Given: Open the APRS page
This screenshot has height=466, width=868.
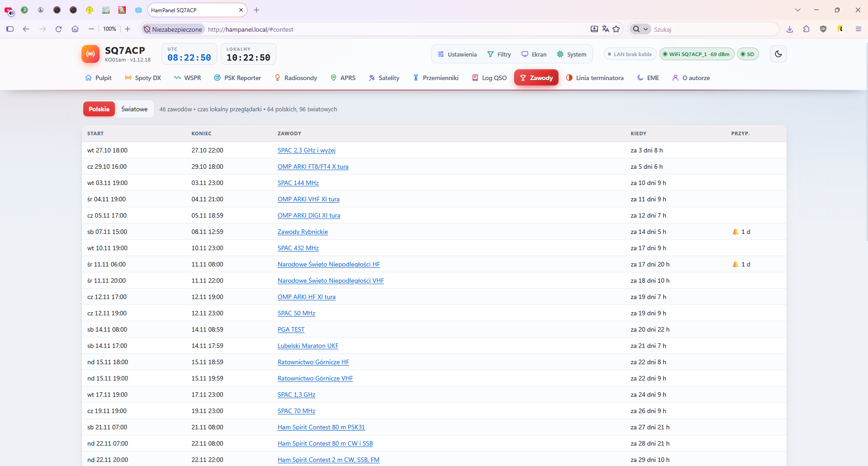Looking at the screenshot, I should pyautogui.click(x=343, y=78).
